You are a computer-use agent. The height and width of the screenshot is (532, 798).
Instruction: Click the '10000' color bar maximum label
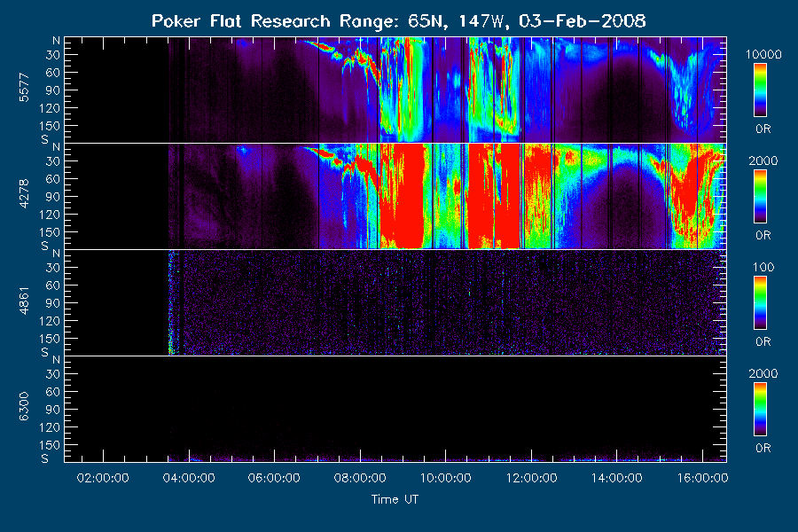tap(763, 54)
